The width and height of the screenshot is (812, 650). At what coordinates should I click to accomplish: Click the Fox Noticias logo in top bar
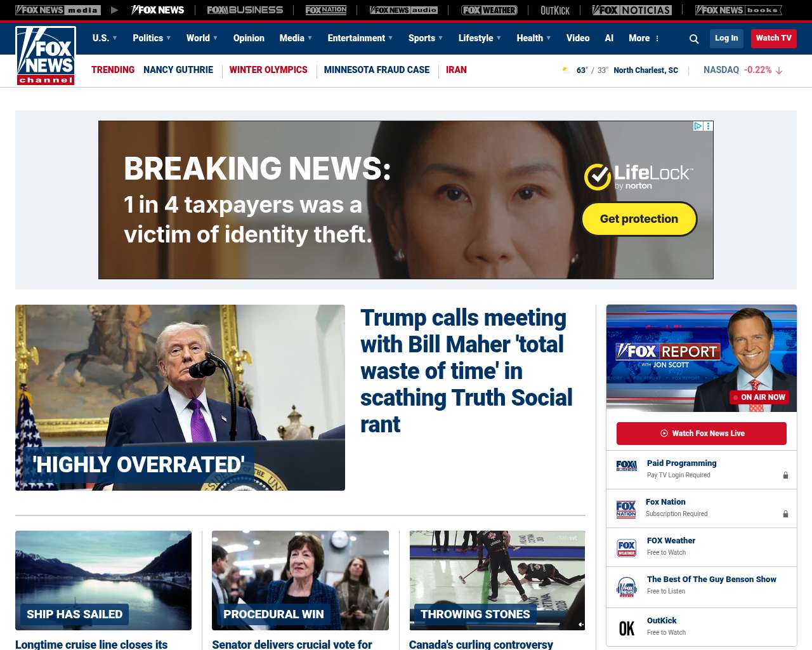click(x=632, y=10)
